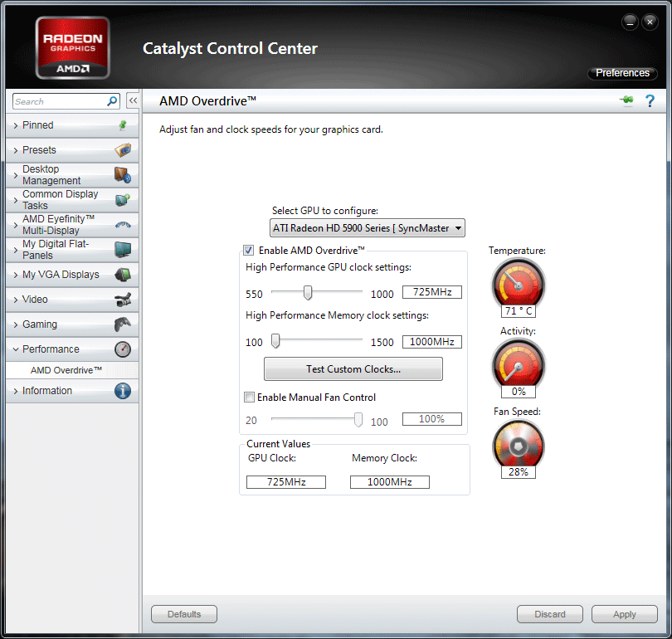
Task: Click the Gaming controller icon
Action: tap(123, 324)
